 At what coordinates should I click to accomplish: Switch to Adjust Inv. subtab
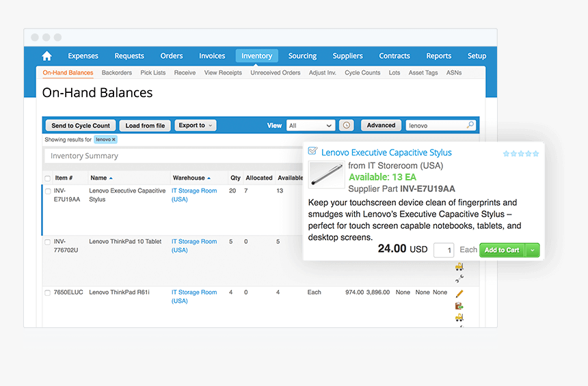(x=323, y=72)
